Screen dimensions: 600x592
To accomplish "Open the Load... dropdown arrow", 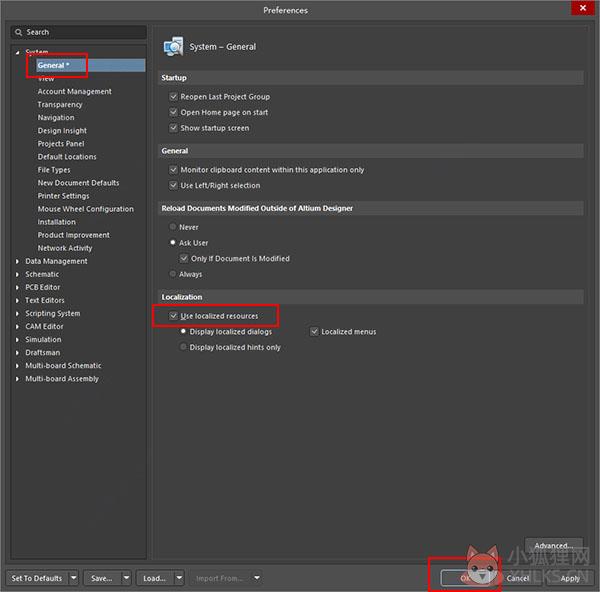I will pos(179,578).
